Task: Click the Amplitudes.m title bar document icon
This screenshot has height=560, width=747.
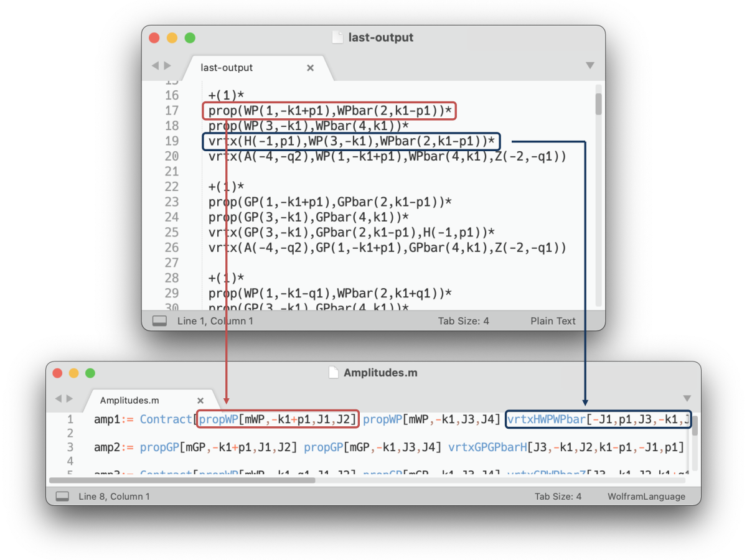Action: (x=333, y=373)
